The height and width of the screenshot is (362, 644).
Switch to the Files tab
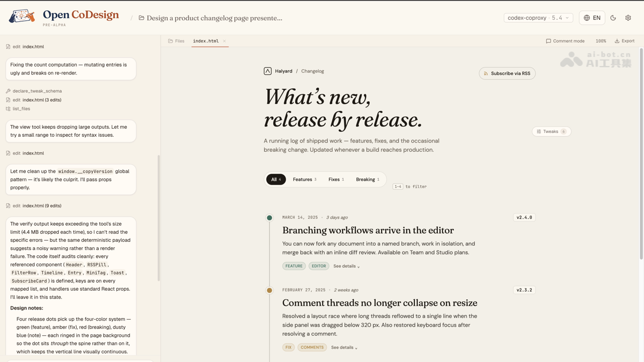(x=176, y=41)
